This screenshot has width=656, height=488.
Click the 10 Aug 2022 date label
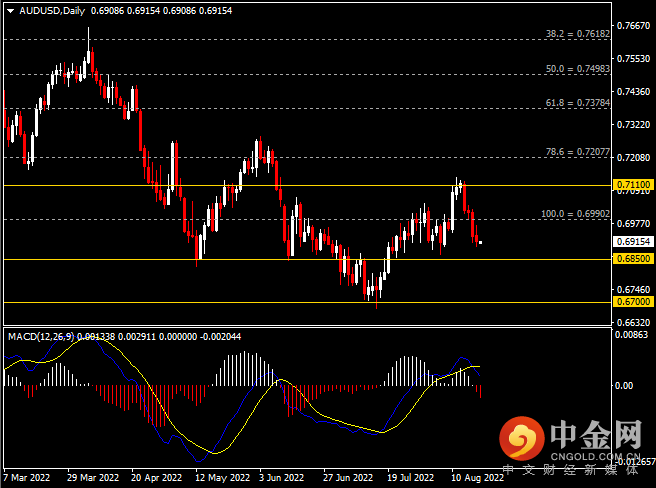point(477,478)
